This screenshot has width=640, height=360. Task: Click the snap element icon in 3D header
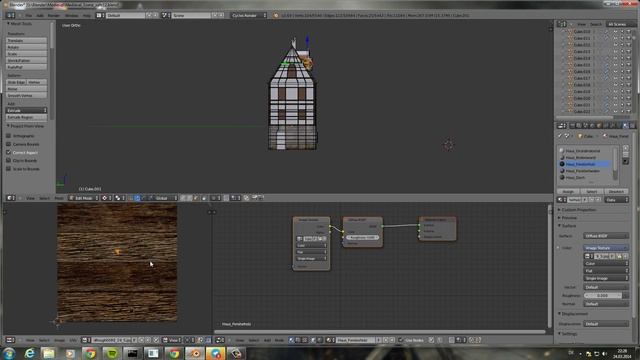(x=235, y=198)
